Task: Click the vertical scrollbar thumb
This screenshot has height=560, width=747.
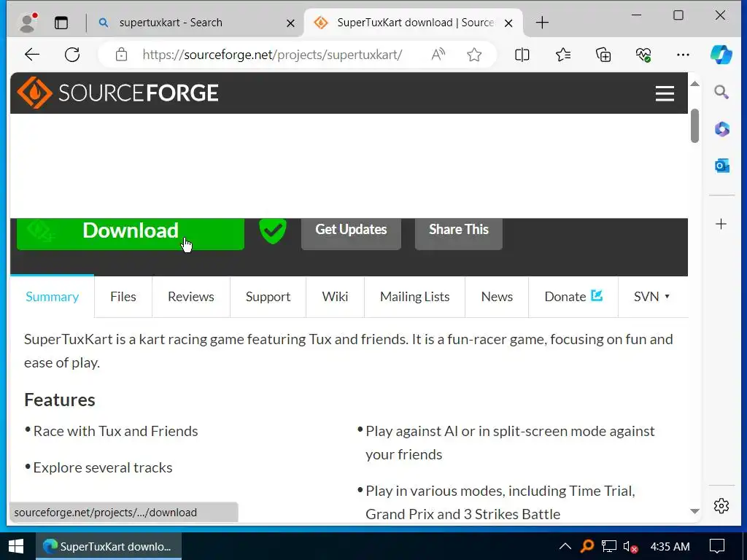Action: tap(695, 125)
